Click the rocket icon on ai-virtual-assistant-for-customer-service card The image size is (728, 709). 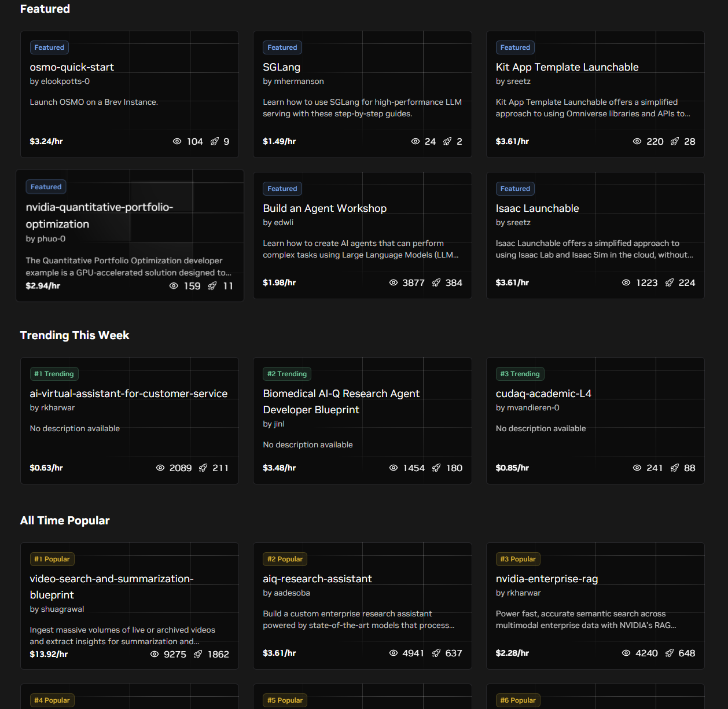pyautogui.click(x=203, y=468)
